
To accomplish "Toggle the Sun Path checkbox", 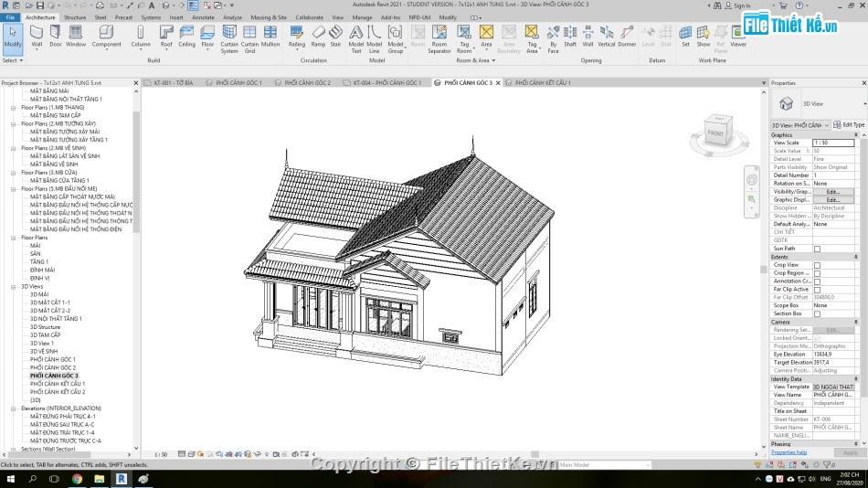I will [817, 249].
